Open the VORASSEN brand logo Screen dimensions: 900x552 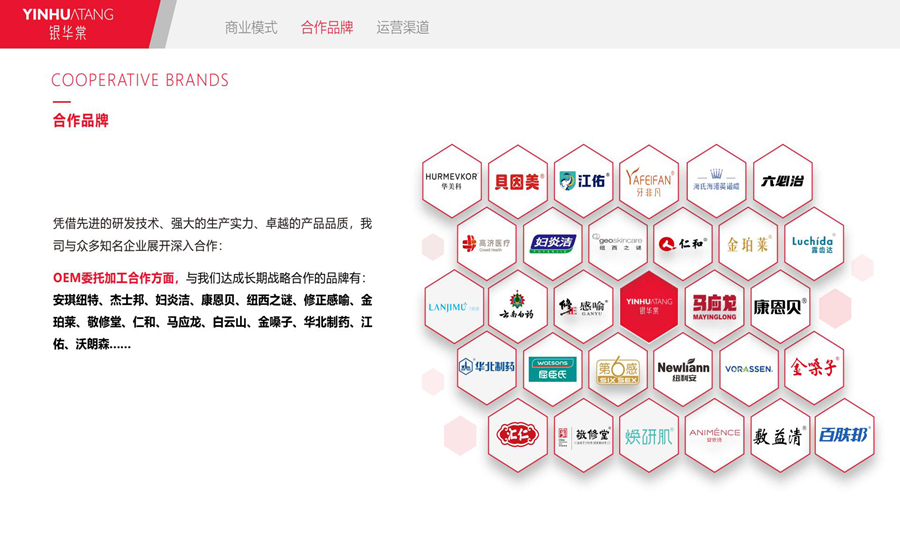point(748,369)
